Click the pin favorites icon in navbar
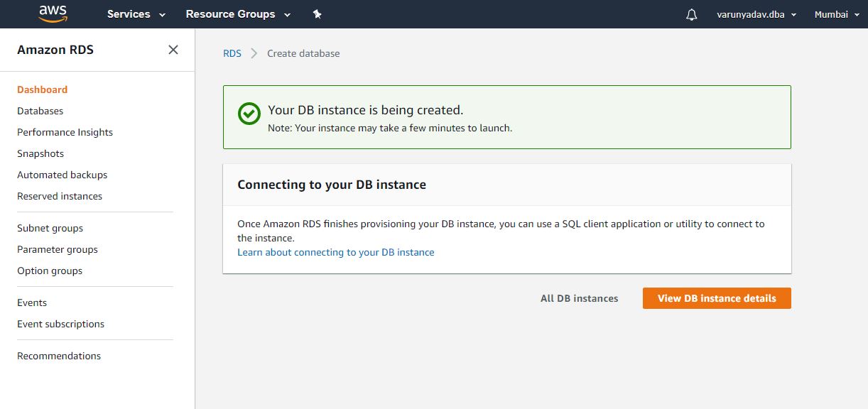 317,13
